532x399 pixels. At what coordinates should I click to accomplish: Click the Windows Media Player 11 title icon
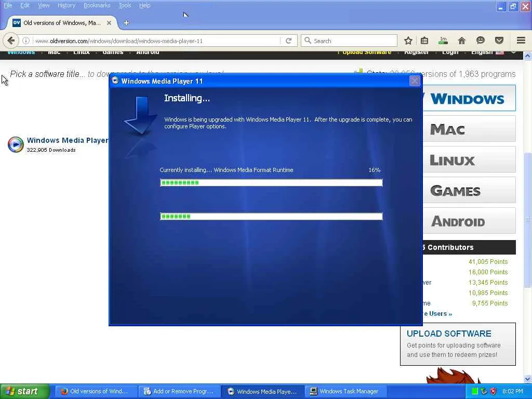click(x=115, y=81)
